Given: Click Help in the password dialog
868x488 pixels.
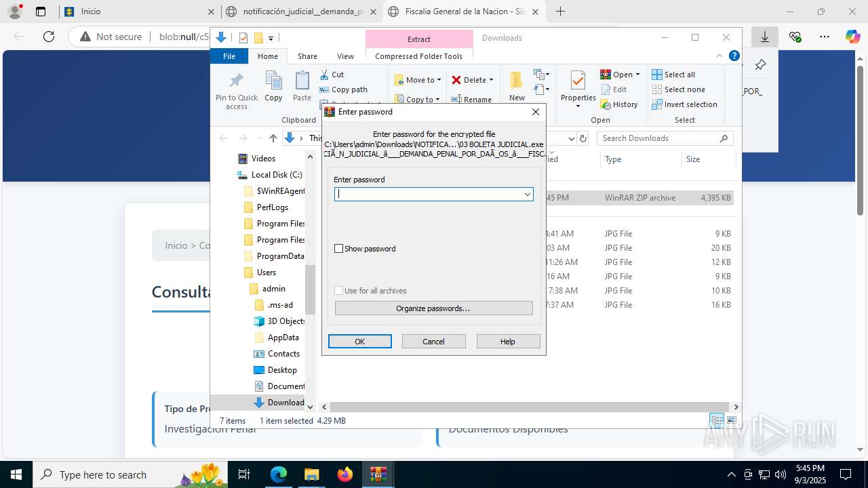Looking at the screenshot, I should [508, 342].
